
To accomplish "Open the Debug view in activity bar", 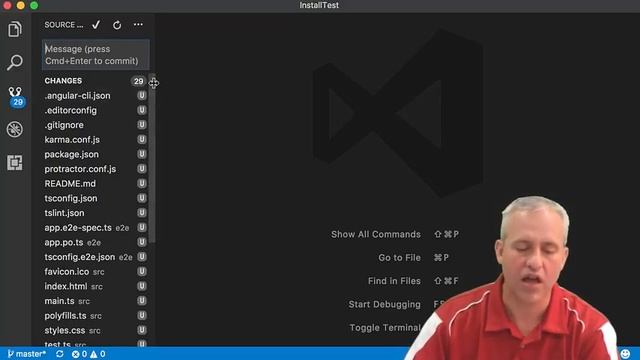I will pyautogui.click(x=15, y=129).
